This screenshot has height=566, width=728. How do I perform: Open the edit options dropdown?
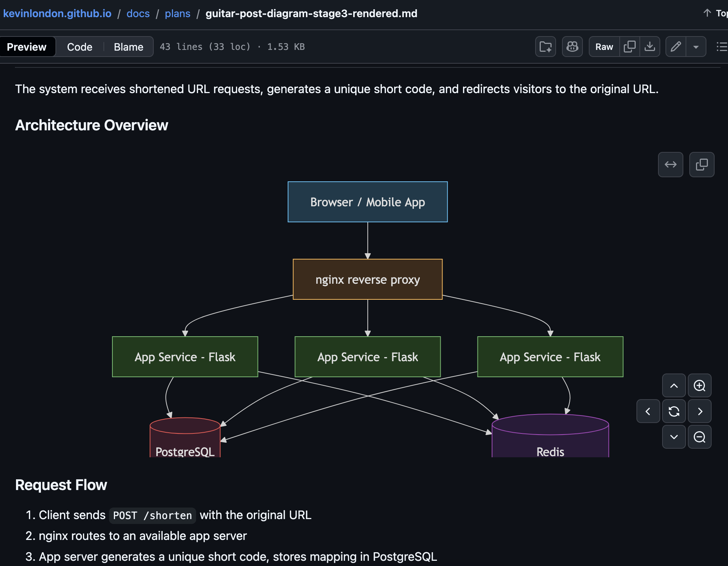(x=696, y=47)
